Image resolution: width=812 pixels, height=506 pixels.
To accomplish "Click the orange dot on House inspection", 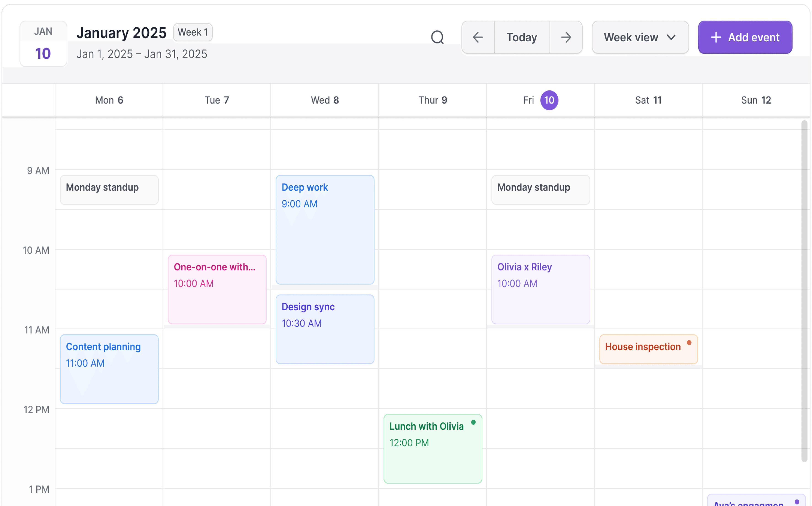I will tap(689, 342).
